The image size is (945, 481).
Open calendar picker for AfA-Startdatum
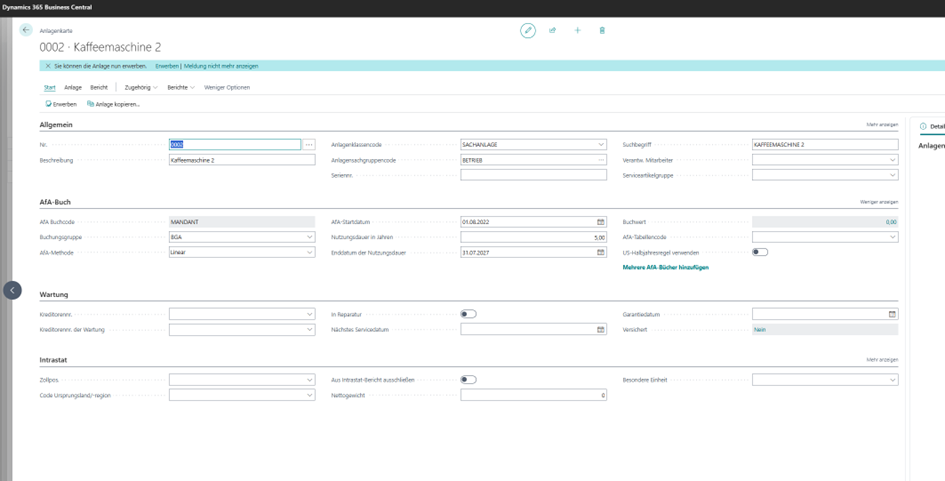pos(601,222)
